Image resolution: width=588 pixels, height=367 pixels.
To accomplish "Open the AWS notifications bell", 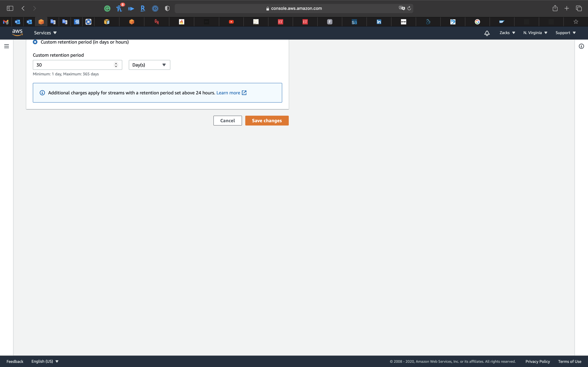I will pyautogui.click(x=487, y=33).
